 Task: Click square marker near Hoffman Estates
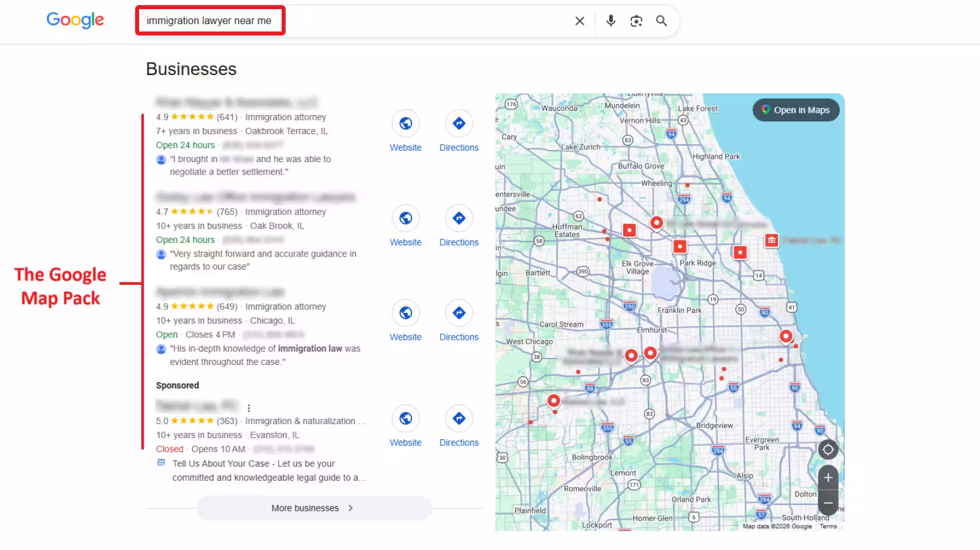coord(629,230)
